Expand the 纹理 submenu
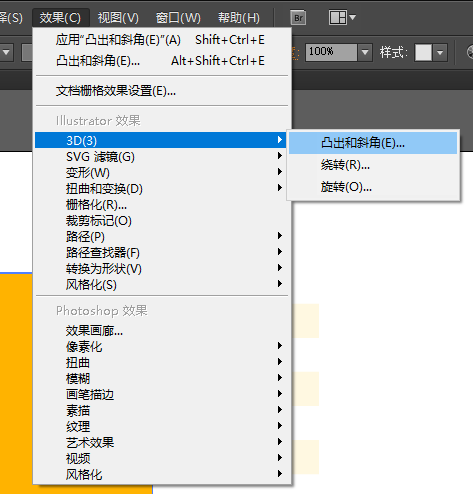This screenshot has width=473, height=494. pyautogui.click(x=162, y=427)
